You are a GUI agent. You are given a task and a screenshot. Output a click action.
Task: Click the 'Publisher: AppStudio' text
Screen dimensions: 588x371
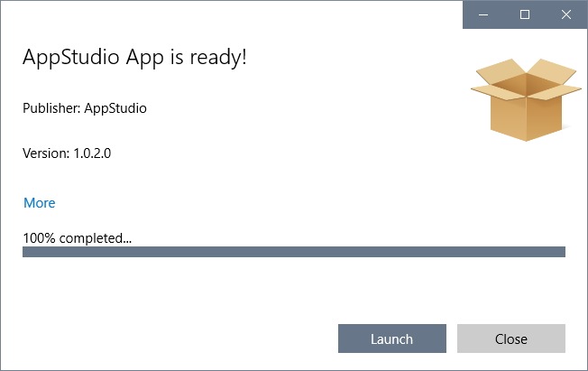[x=85, y=108]
